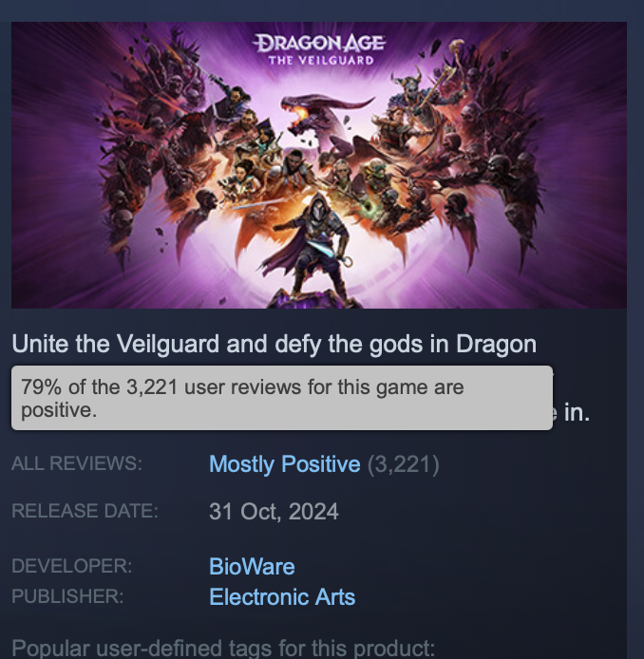Click the 31 Oct, 2024 release date
This screenshot has width=644, height=659.
click(x=274, y=512)
